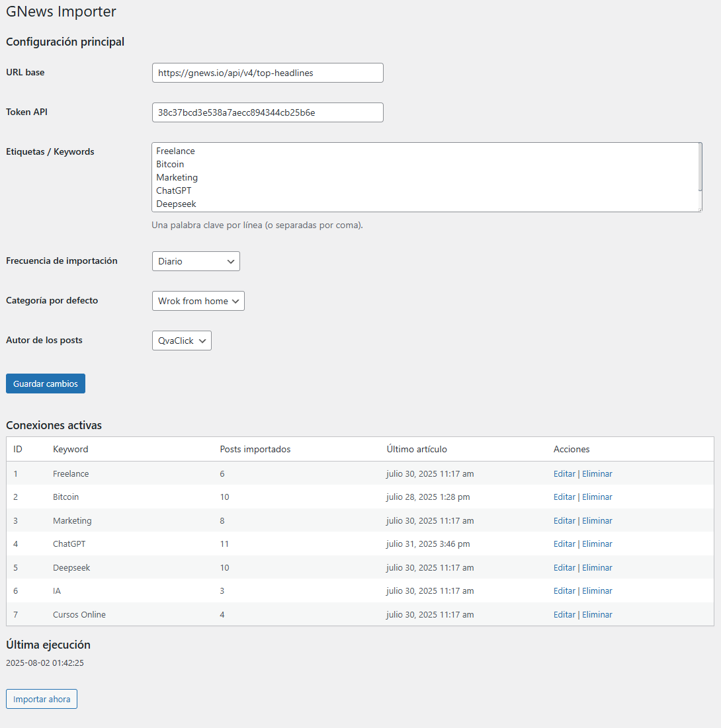
Task: Open the Frecuencia de importación dropdown
Action: [x=196, y=261]
